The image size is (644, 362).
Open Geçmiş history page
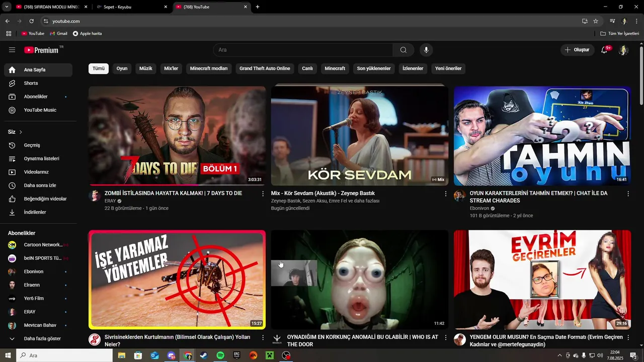[38, 145]
